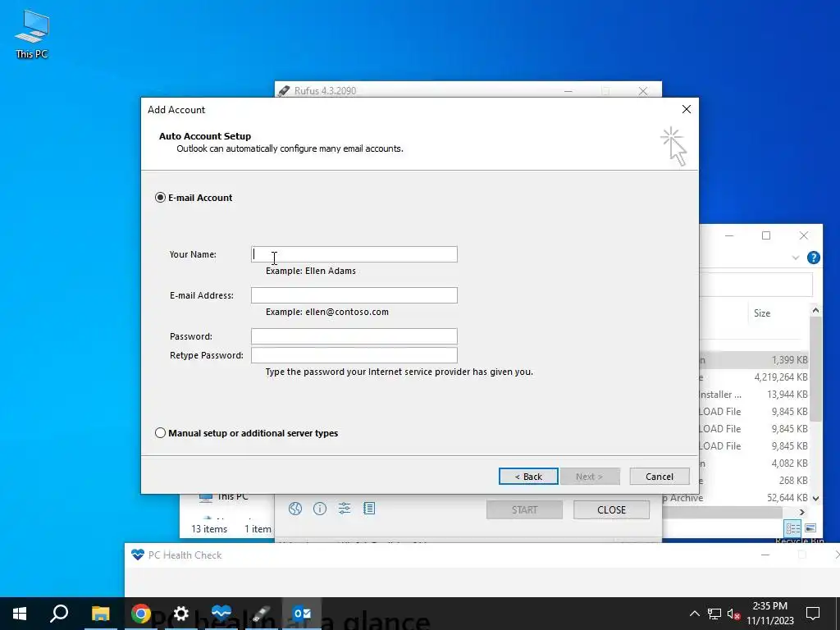Select the file row sized 1,399 KB
This screenshot has height=630, width=840.
pos(754,360)
